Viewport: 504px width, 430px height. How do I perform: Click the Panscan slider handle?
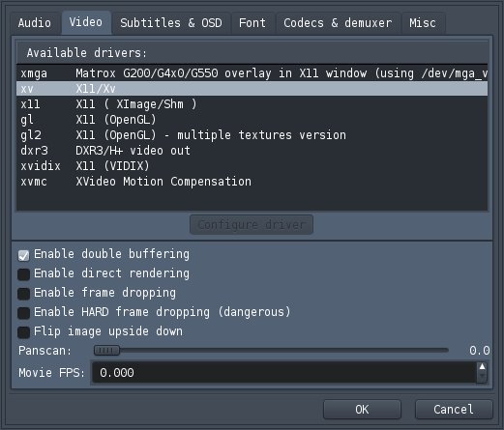(106, 351)
